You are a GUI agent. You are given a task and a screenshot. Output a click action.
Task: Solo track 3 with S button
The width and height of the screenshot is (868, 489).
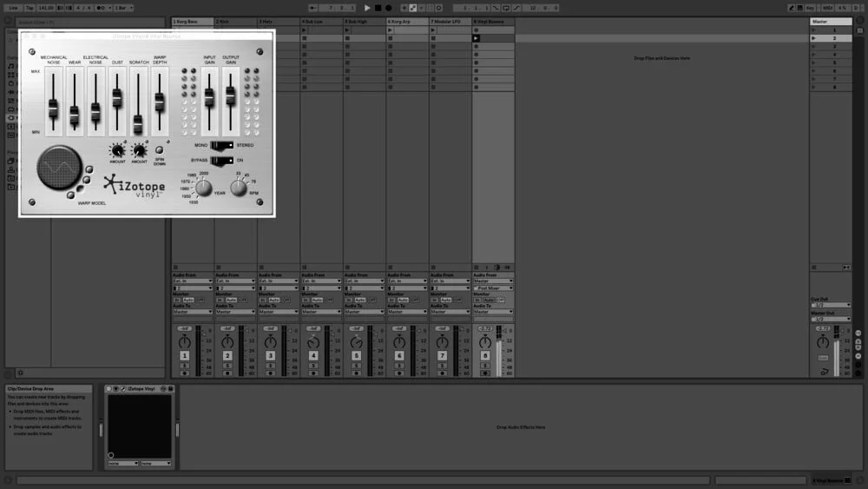(270, 366)
